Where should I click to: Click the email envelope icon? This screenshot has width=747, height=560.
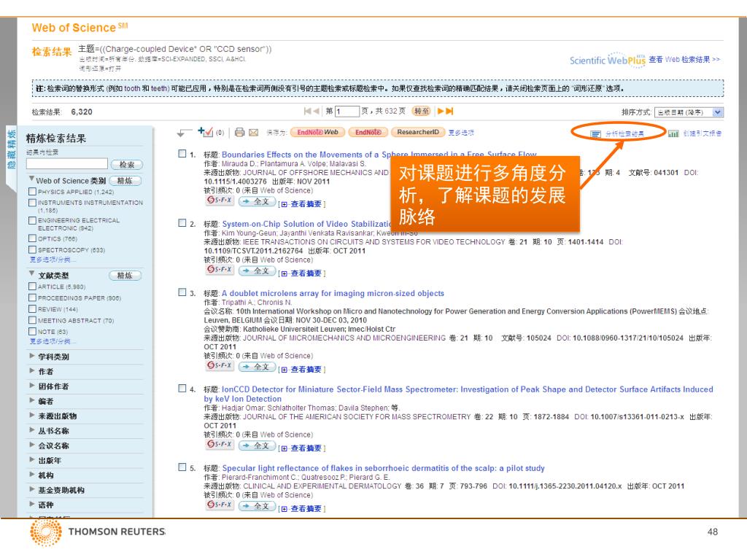point(253,133)
